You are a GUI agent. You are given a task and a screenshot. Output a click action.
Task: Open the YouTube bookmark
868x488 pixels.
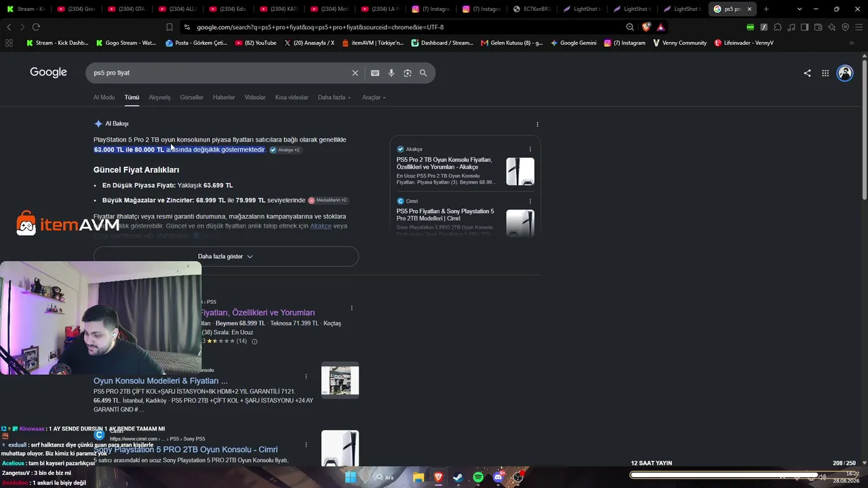(x=256, y=43)
